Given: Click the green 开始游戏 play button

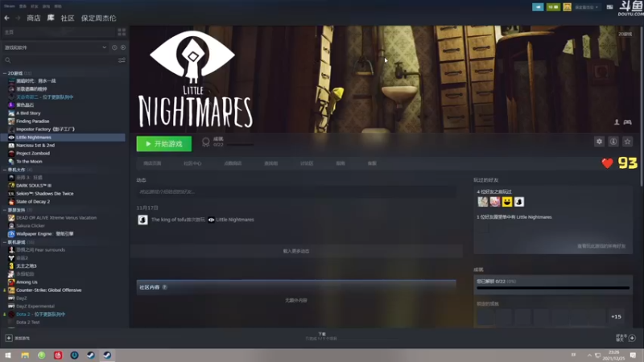Looking at the screenshot, I should pyautogui.click(x=164, y=144).
